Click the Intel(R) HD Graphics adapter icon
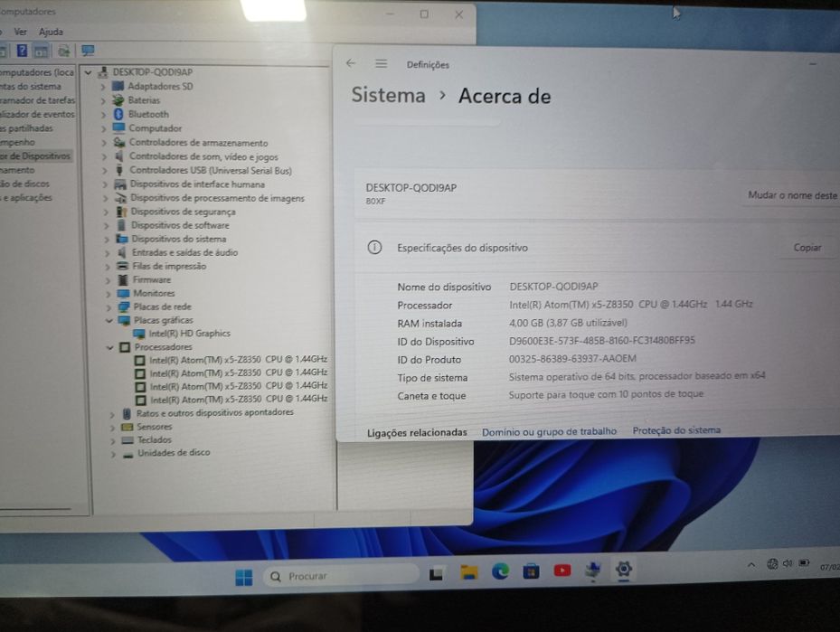This screenshot has width=840, height=632. [x=139, y=334]
